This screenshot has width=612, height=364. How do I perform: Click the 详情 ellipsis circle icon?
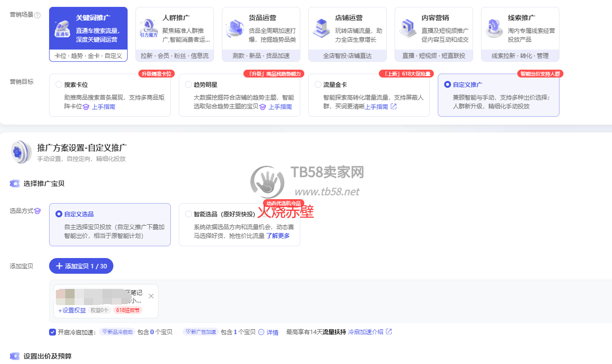point(261,332)
